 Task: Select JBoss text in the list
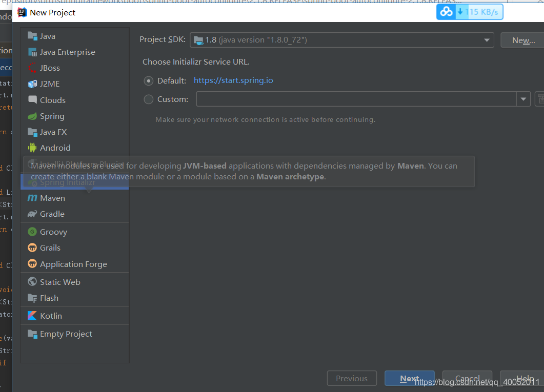50,68
